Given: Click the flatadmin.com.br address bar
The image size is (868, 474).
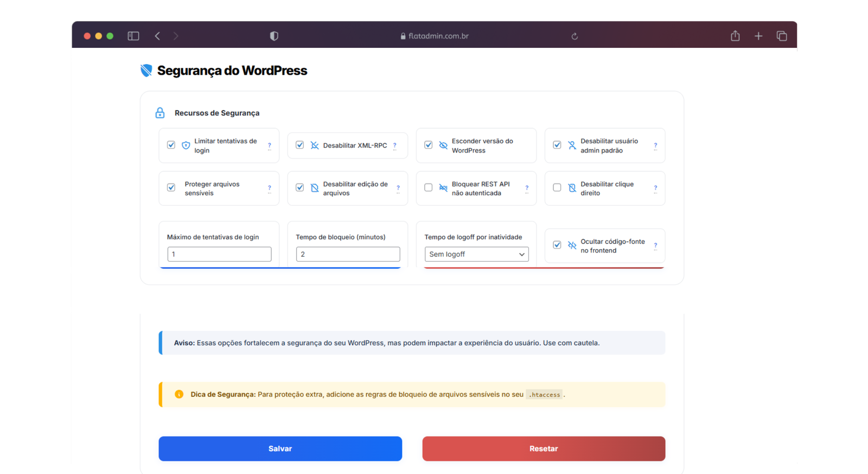Looking at the screenshot, I should point(435,36).
